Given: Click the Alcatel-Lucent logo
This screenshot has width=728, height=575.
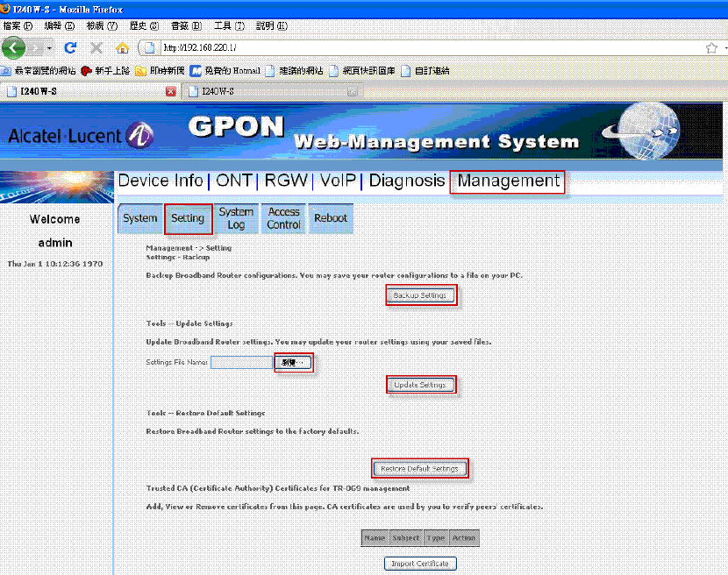Looking at the screenshot, I should pyautogui.click(x=81, y=136).
